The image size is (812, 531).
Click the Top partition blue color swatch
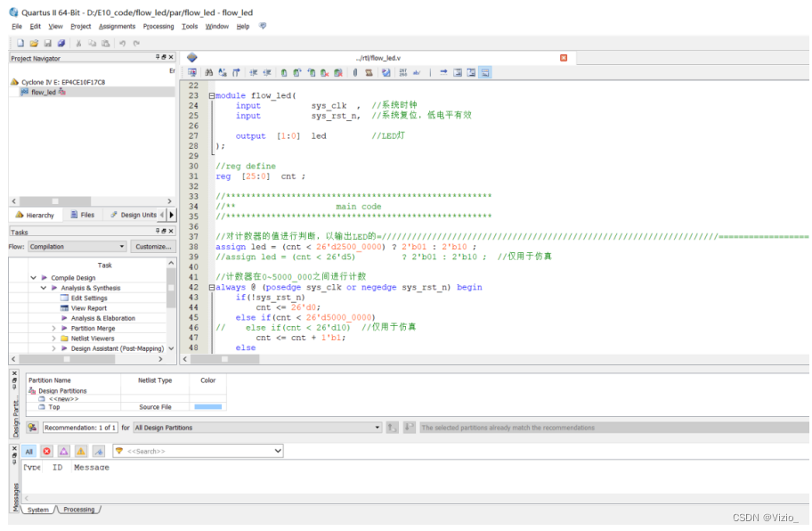pos(207,407)
